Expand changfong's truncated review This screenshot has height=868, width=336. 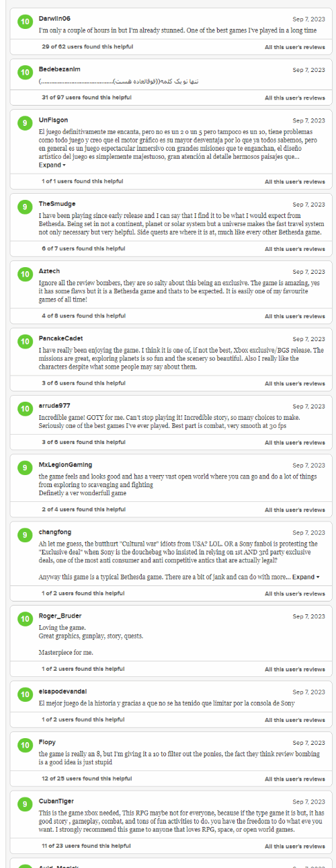tap(306, 577)
